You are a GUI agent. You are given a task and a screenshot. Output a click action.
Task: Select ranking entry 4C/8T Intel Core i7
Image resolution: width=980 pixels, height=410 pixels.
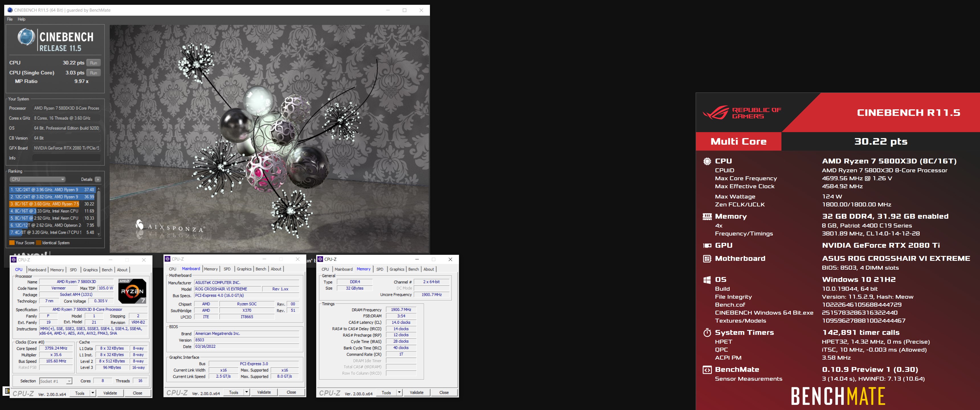[x=52, y=232]
